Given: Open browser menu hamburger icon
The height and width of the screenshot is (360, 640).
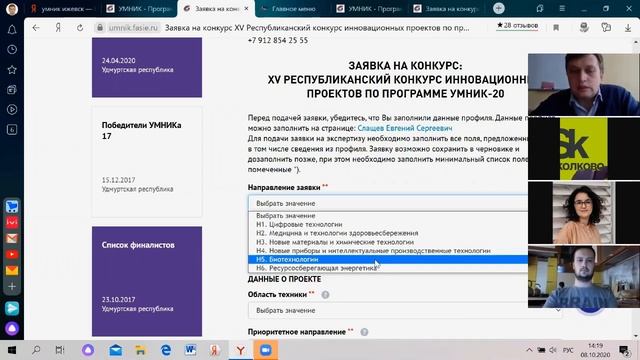Looking at the screenshot, I should (x=562, y=8).
